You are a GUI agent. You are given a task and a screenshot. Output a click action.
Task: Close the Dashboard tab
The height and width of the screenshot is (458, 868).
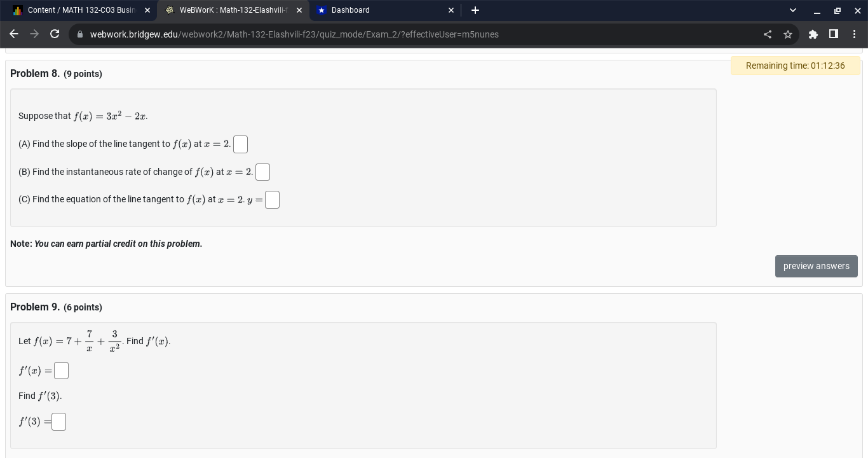451,10
